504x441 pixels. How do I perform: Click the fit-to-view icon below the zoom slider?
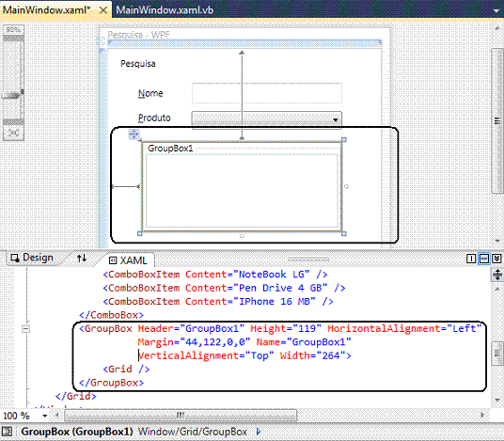[x=13, y=133]
